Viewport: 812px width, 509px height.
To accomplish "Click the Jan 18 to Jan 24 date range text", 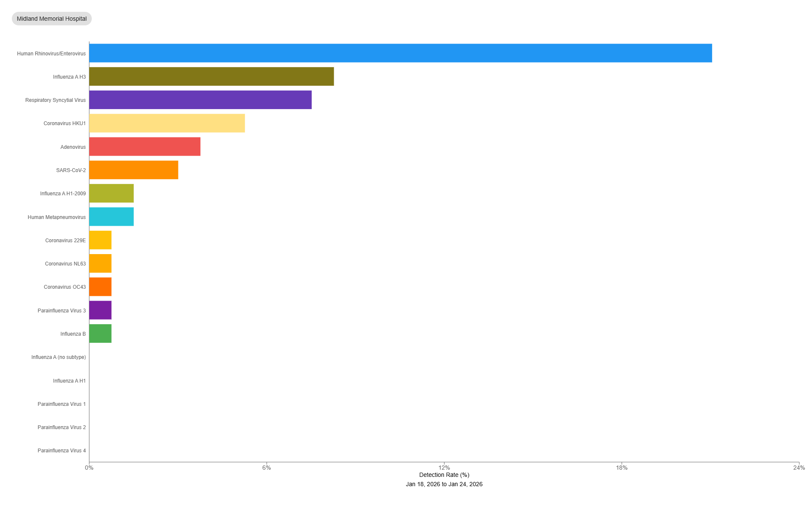I will (444, 484).
